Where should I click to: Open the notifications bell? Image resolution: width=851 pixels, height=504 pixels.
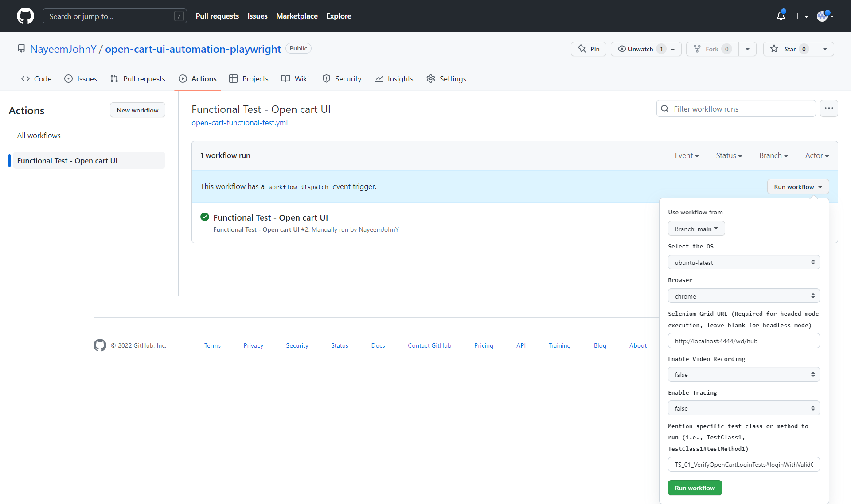pyautogui.click(x=781, y=16)
